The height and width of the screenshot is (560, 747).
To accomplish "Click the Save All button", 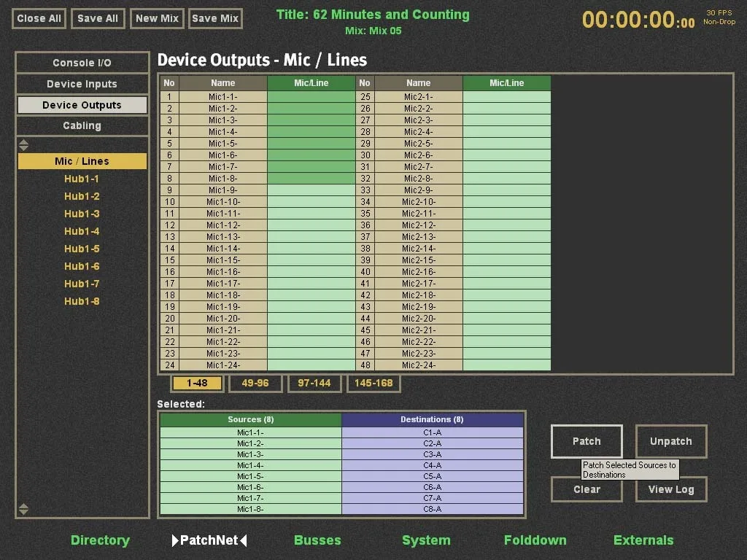I will pos(98,18).
